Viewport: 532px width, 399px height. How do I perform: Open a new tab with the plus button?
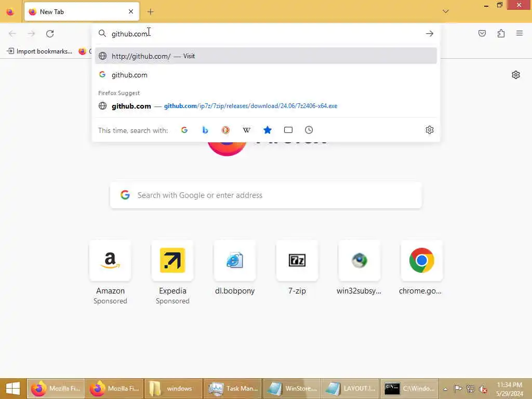click(151, 11)
